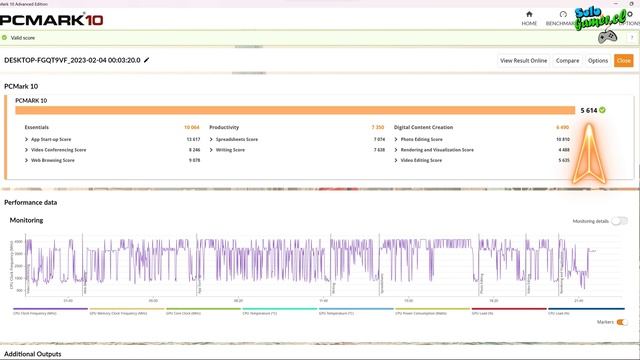The image size is (640, 360).
Task: Click the Photo Editing Score value 10 810
Action: 563,139
